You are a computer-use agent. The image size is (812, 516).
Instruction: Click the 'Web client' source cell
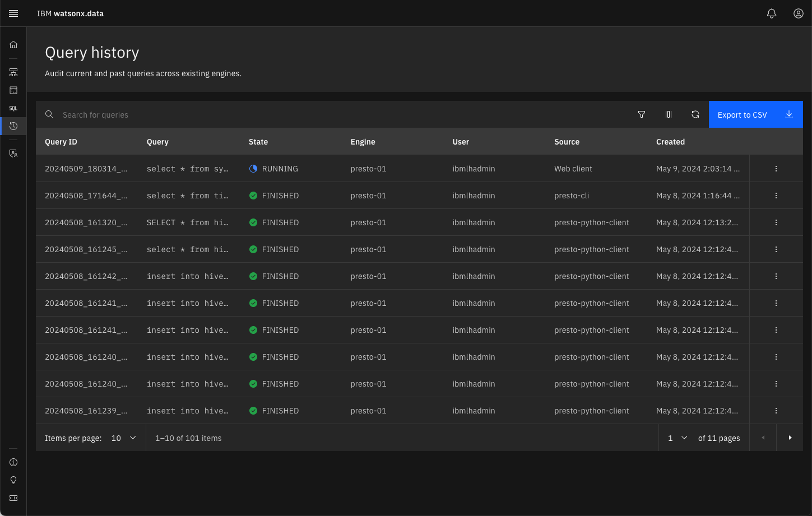[573, 169]
